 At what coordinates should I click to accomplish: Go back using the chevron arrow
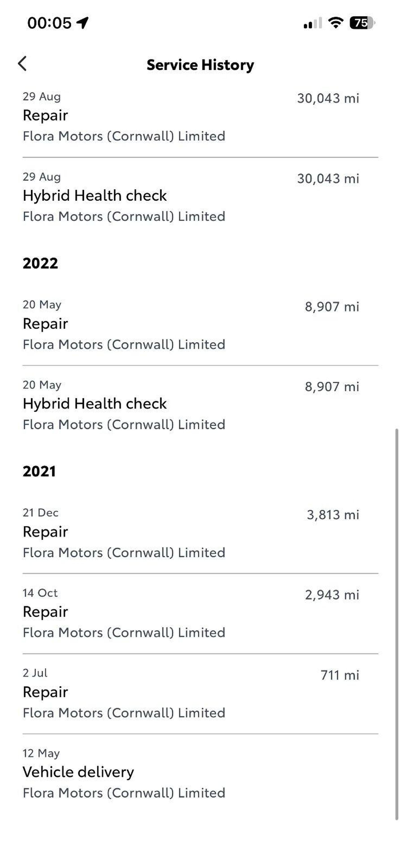pyautogui.click(x=22, y=64)
